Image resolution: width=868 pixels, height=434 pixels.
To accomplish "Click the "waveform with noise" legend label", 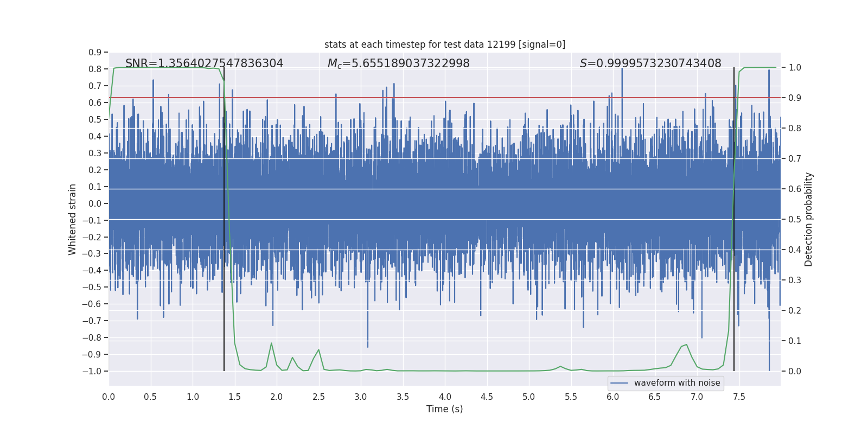I will click(x=677, y=383).
